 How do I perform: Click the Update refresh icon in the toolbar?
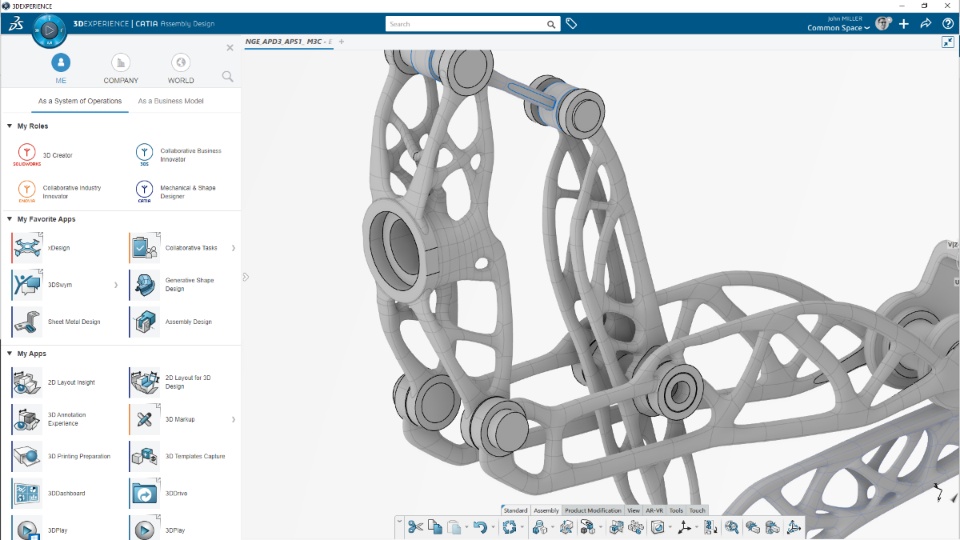[x=509, y=527]
